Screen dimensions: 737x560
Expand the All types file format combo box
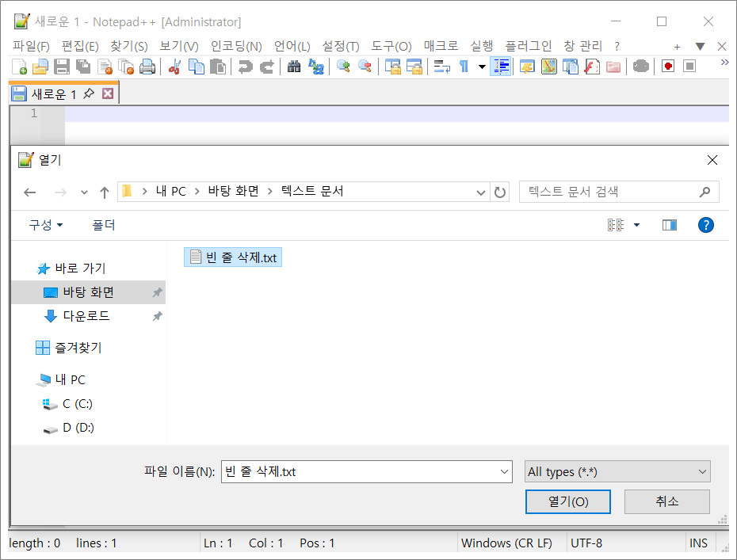617,471
